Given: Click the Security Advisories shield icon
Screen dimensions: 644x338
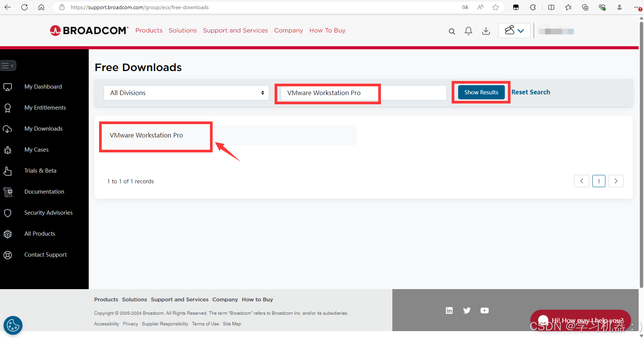Looking at the screenshot, I should pyautogui.click(x=8, y=213).
